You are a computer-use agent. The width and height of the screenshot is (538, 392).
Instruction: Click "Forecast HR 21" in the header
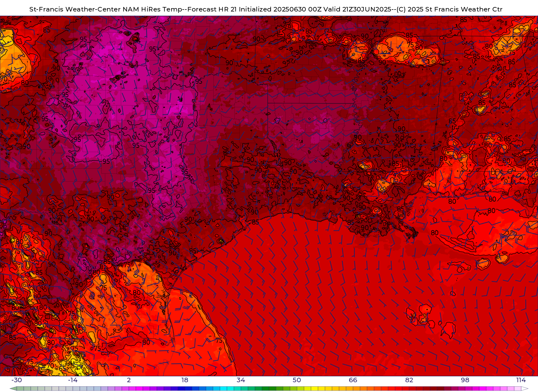coord(212,9)
